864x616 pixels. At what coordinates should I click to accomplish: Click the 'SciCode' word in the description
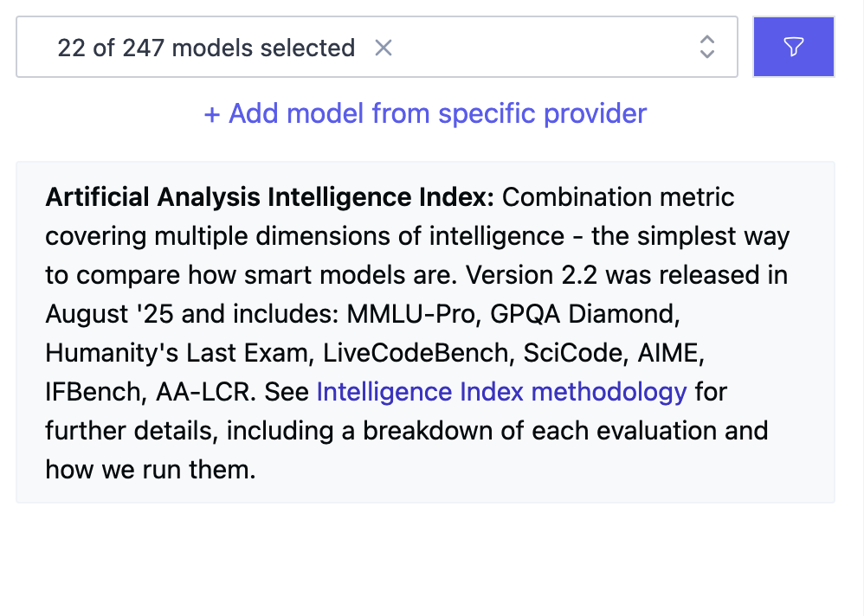tap(566, 353)
